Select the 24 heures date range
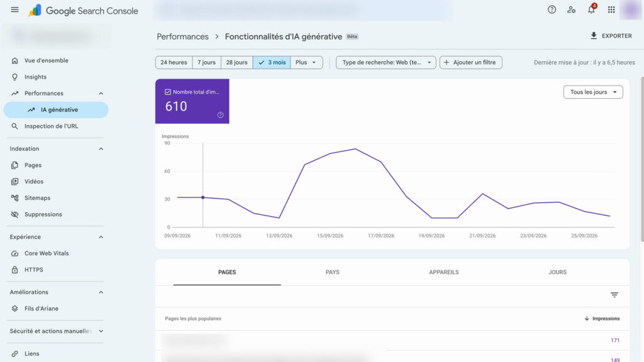This screenshot has width=644, height=362. [174, 62]
